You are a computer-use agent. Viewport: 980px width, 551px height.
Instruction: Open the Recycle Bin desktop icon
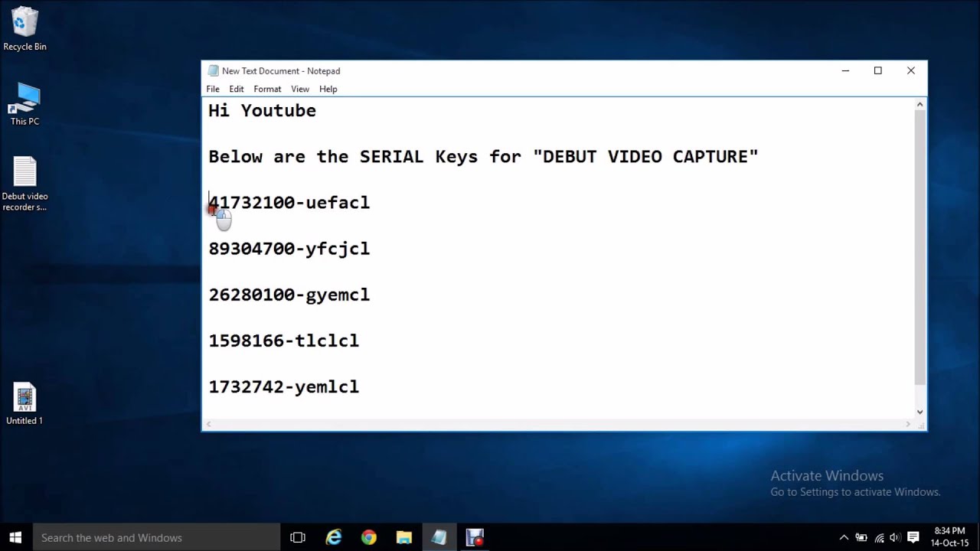24,29
